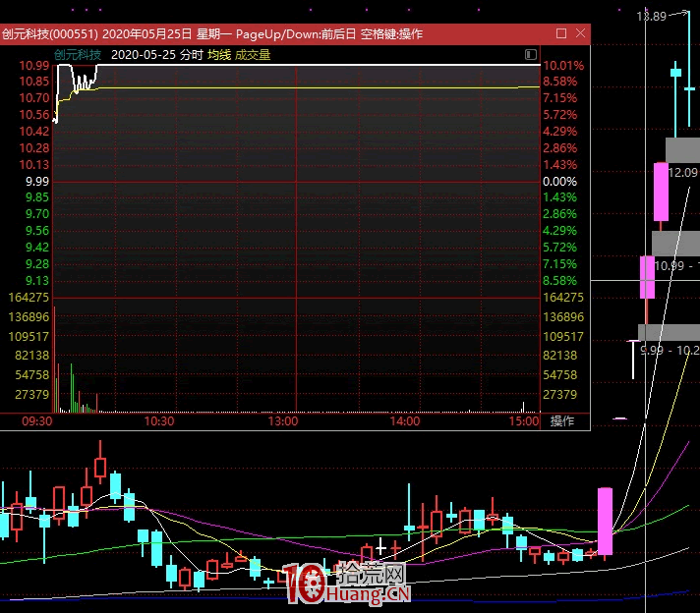Click the 10.99 price axis label
Viewport: 700px width, 613px height.
pos(34,66)
